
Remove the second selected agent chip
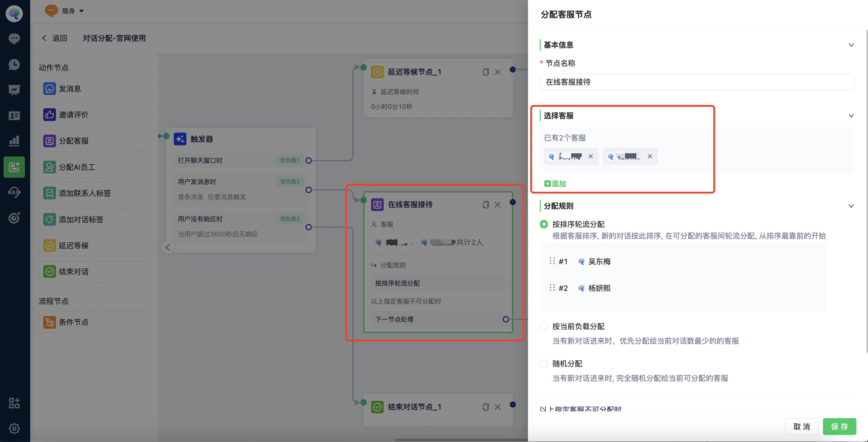pos(650,156)
